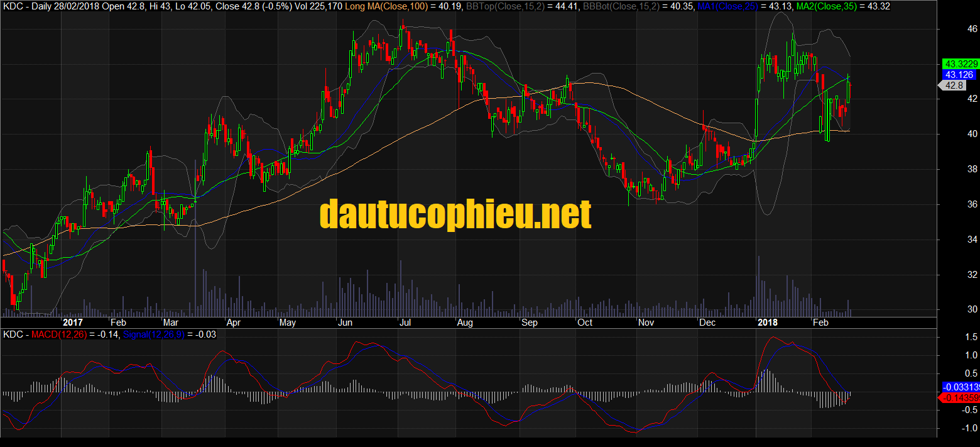Image resolution: width=980 pixels, height=447 pixels.
Task: Click the 'Signal(12,26,9) = -0.03' indicator label
Action: pos(169,334)
